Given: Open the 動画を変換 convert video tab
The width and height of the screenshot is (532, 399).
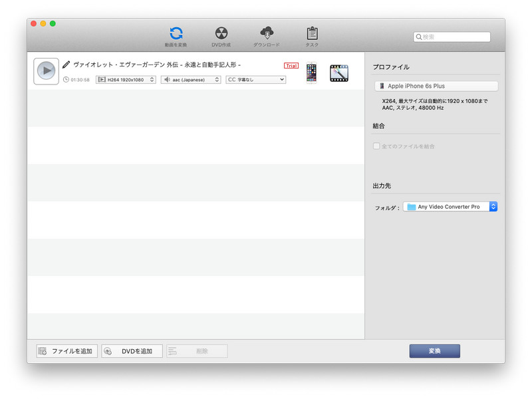Looking at the screenshot, I should 176,37.
